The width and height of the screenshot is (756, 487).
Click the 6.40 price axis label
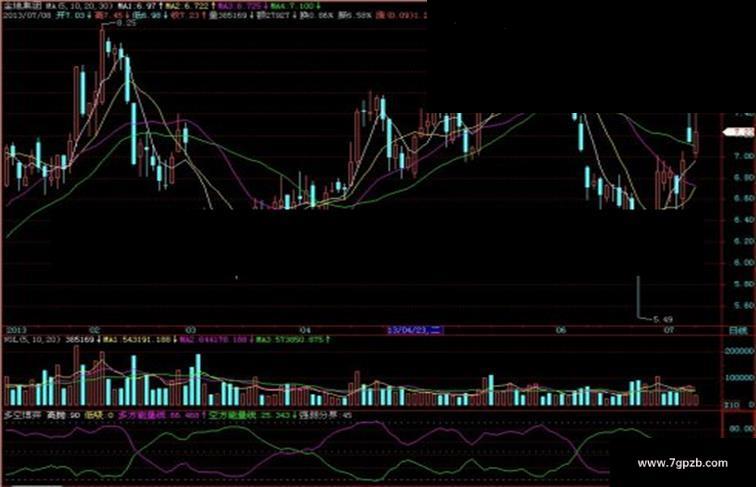click(743, 220)
